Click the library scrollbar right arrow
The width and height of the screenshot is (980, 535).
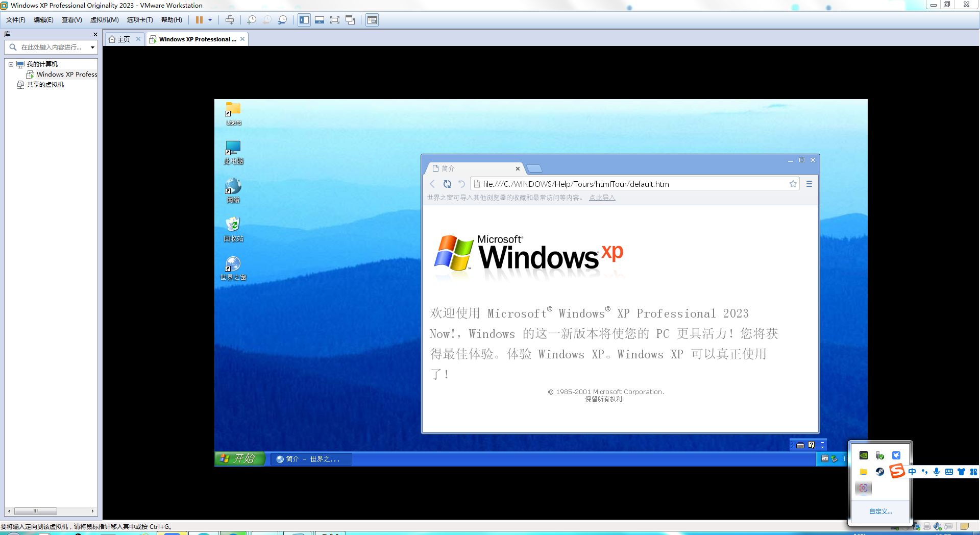(x=92, y=511)
